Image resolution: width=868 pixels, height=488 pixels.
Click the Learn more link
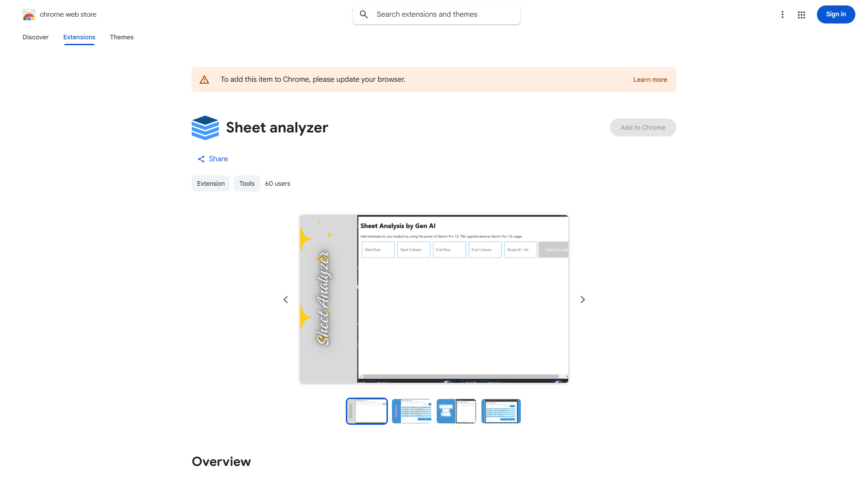[x=650, y=79]
